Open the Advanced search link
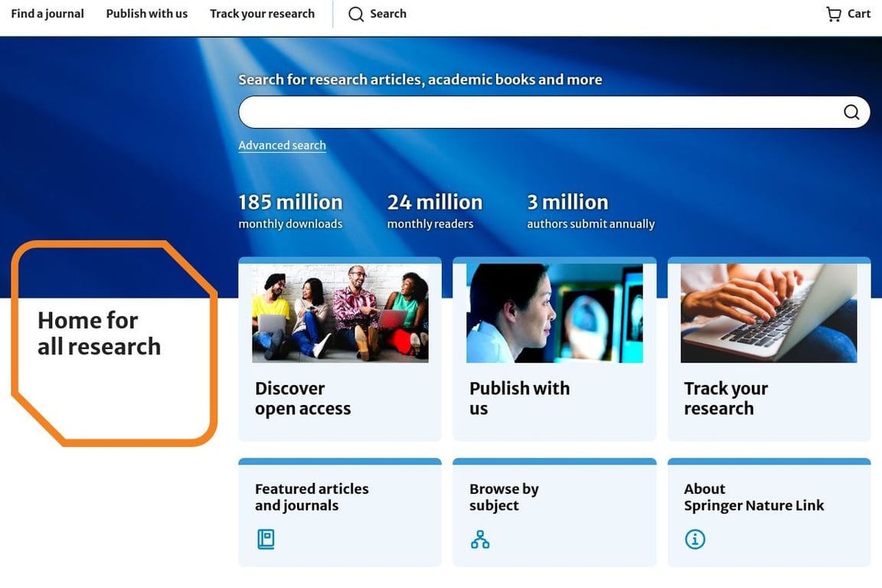882x588 pixels. 282,145
